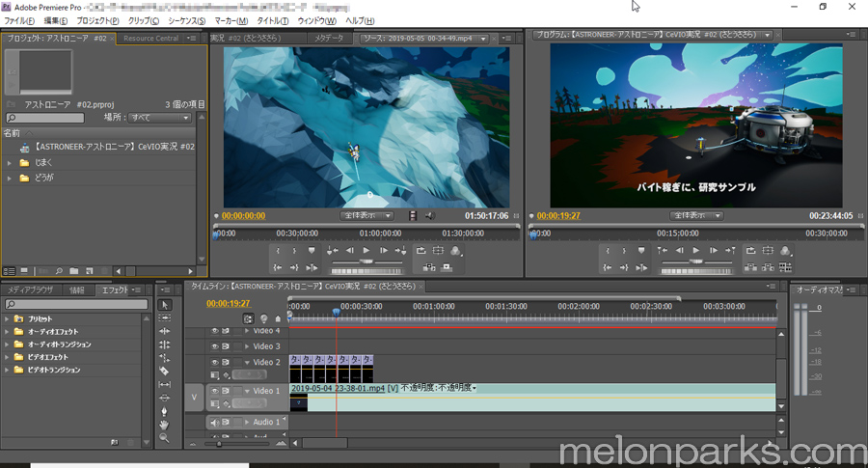
Task: Click Extract button in Program monitor
Action: click(x=768, y=267)
